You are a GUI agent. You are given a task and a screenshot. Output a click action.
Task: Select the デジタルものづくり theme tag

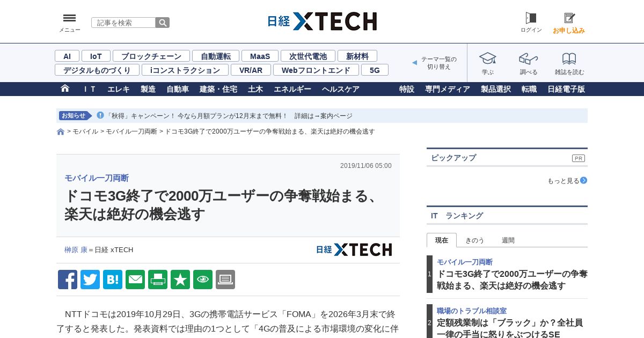click(97, 70)
